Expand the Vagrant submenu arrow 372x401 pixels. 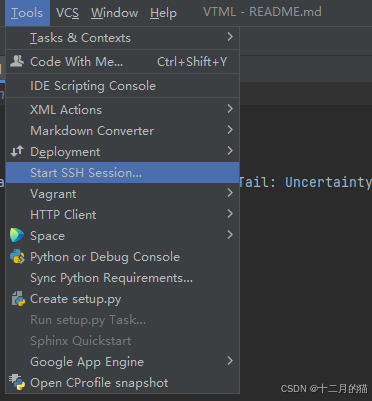[230, 193]
